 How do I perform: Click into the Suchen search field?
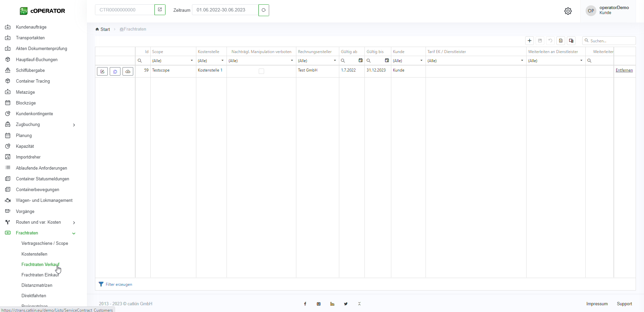[x=611, y=41]
